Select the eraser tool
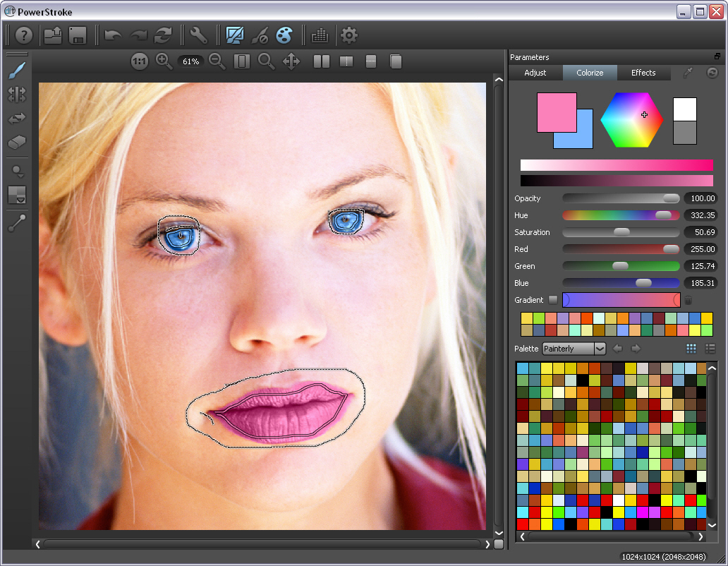Viewport: 728px width, 566px height. (x=17, y=143)
